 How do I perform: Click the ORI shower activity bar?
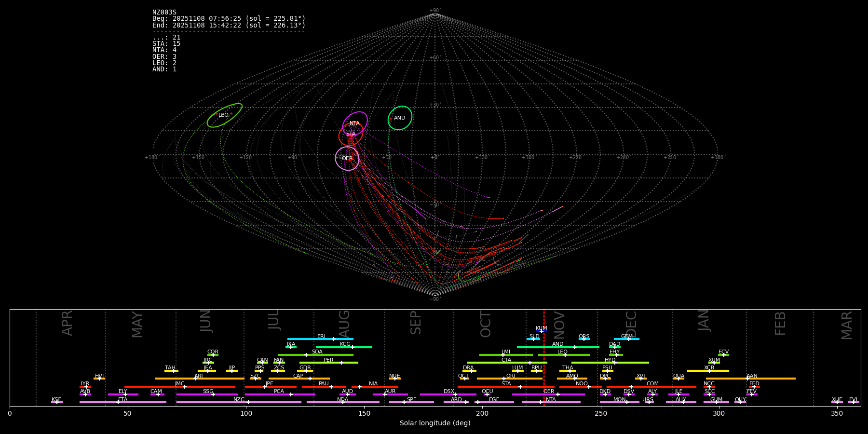pos(509,379)
